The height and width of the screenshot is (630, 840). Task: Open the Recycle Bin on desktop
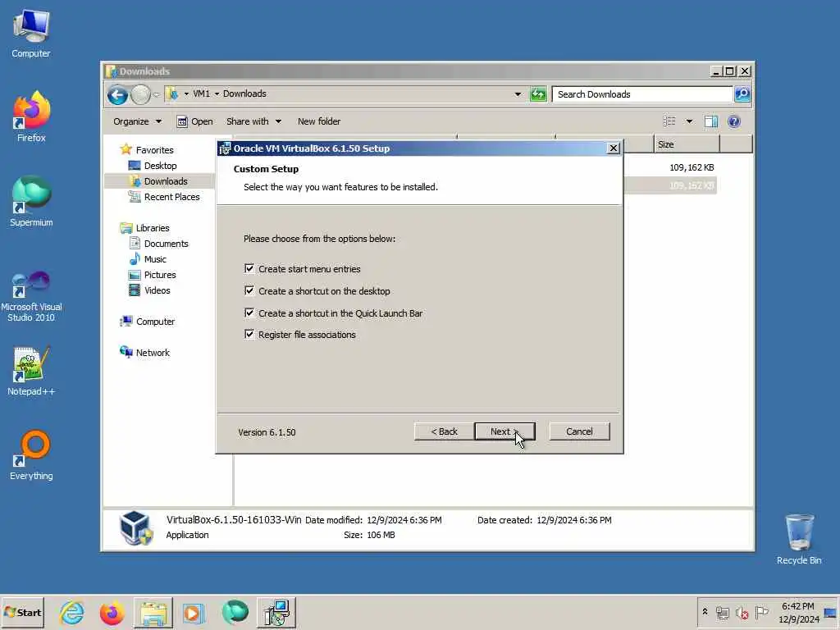tap(799, 539)
